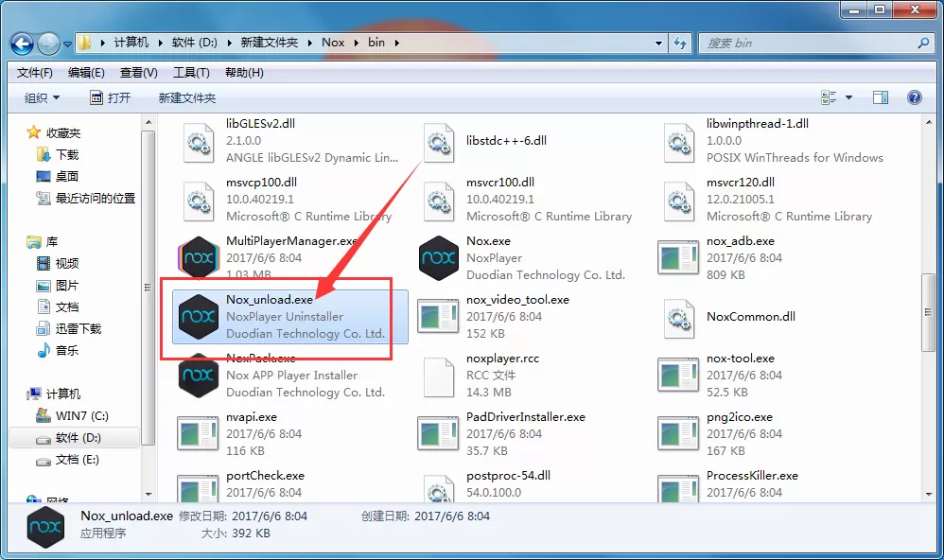944x560 pixels.
Task: Open 视频 library in sidebar
Action: pyautogui.click(x=67, y=264)
